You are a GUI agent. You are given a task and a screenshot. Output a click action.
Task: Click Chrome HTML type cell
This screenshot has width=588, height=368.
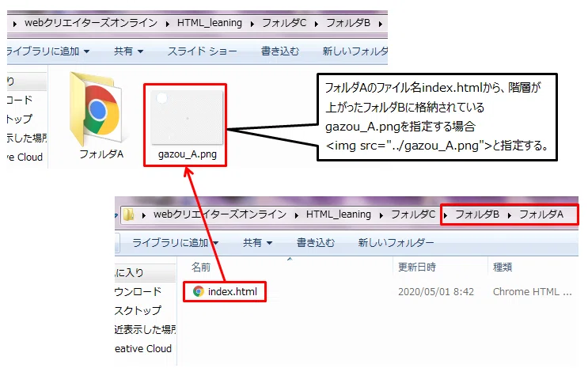(532, 291)
